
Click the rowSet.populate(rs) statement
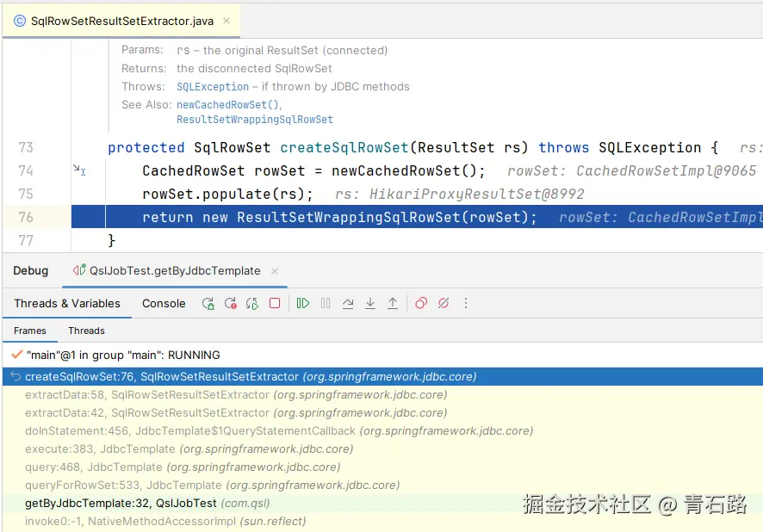coord(227,194)
